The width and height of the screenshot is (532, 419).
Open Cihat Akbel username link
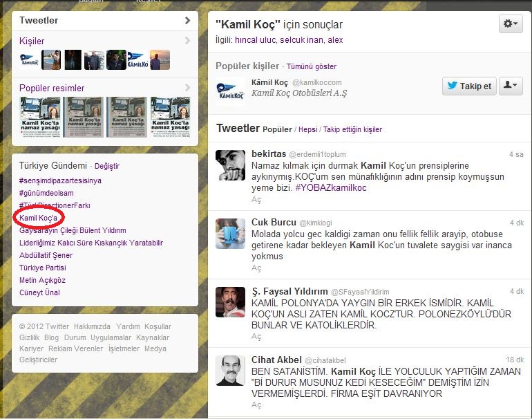276,360
